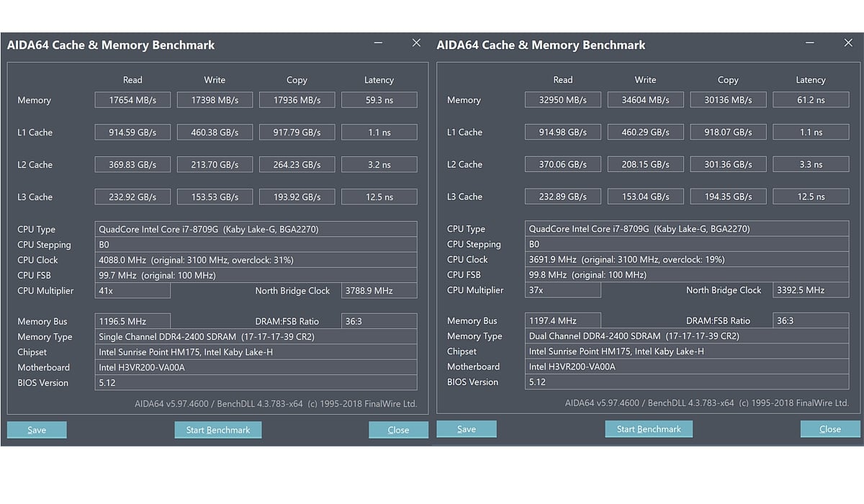Image resolution: width=864 pixels, height=504 pixels.
Task: Click L2 Cache Read value 369.83 GB/s
Action: coord(132,165)
